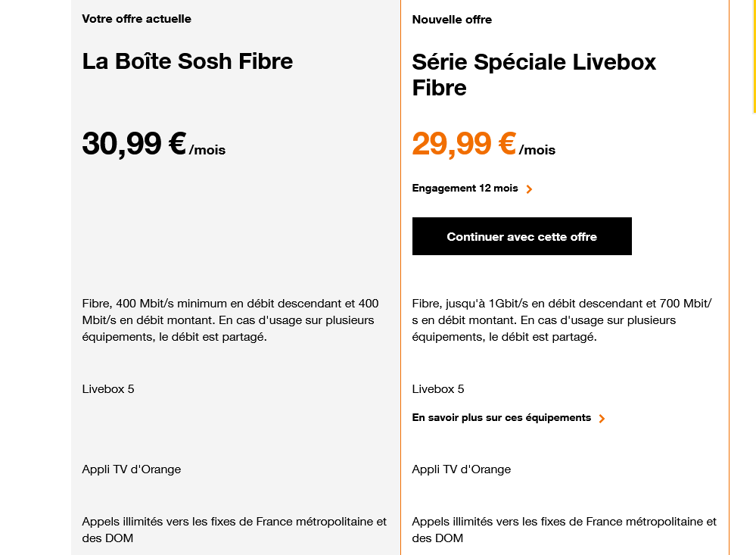Click Appels illimités text in the current offer
Screen dimensions: 756x555
click(x=234, y=529)
